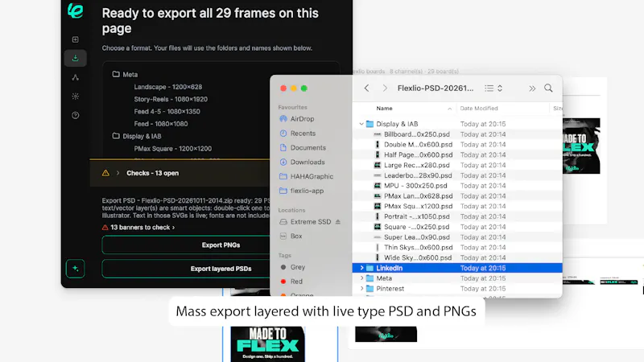This screenshot has height=362, width=644.
Task: Select Feed - 1080×1080 frame
Action: click(x=160, y=124)
